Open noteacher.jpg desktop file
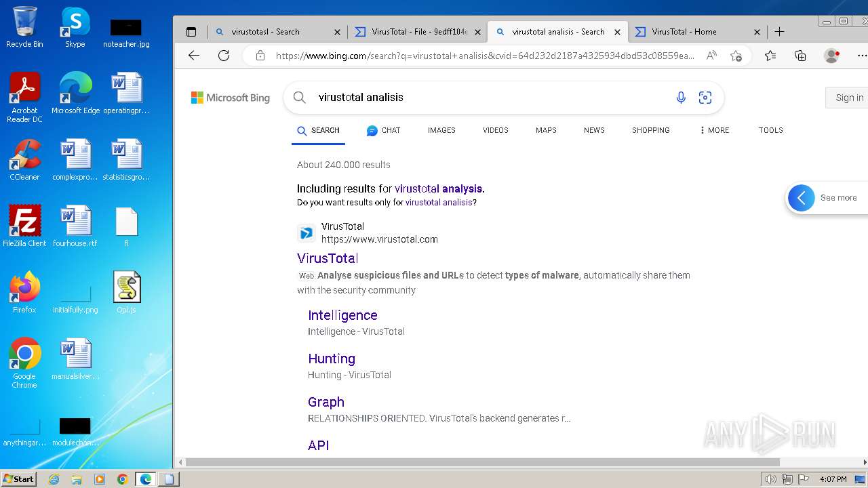This screenshot has height=488, width=868. point(126,33)
